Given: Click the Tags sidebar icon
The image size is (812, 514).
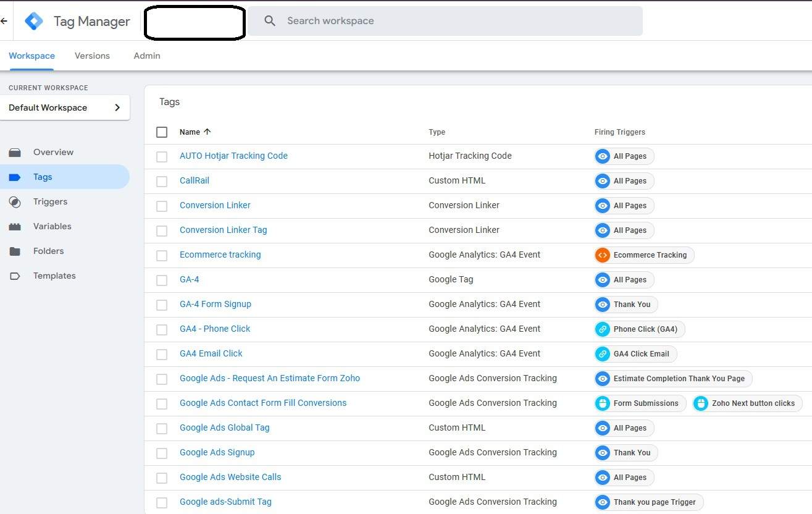Looking at the screenshot, I should click(15, 177).
